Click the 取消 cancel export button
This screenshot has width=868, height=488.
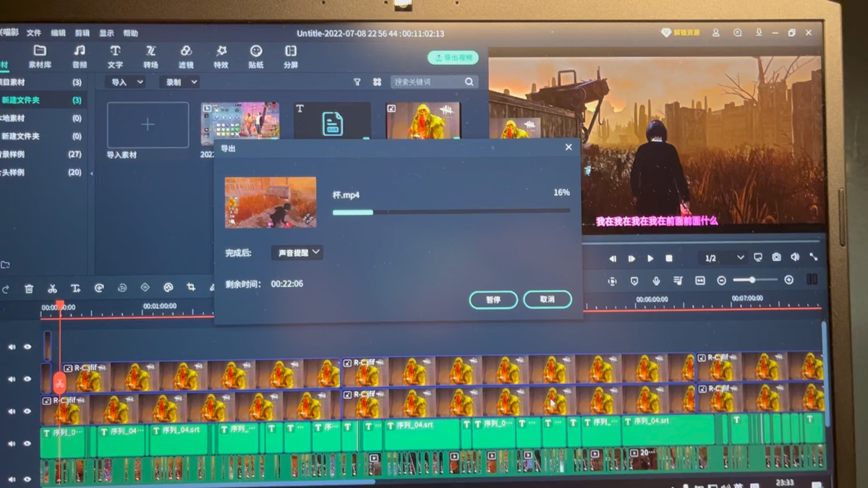tap(548, 299)
